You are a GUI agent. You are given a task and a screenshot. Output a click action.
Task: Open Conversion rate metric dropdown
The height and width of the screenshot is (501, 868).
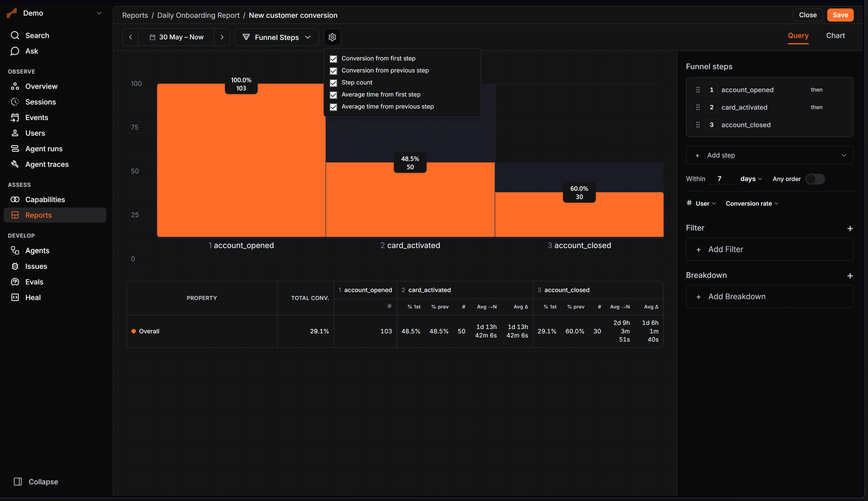(752, 204)
